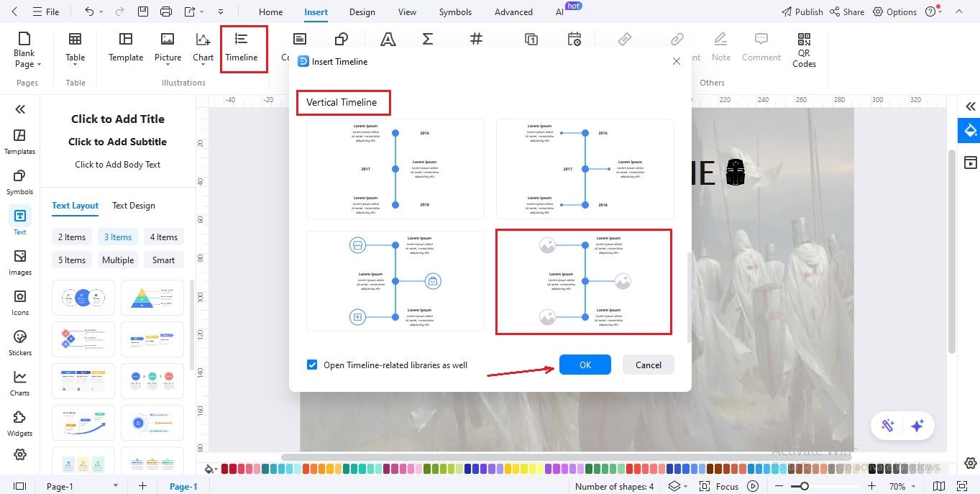Open the Images sidebar panel
980x494 pixels.
click(x=20, y=262)
